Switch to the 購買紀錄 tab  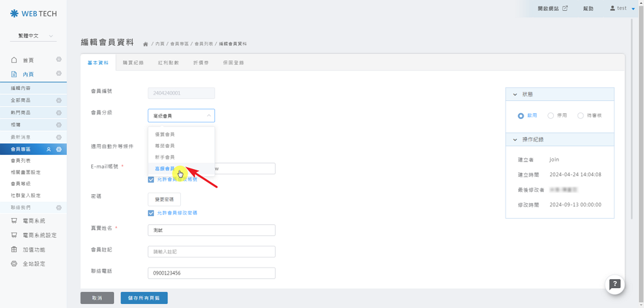click(x=133, y=63)
